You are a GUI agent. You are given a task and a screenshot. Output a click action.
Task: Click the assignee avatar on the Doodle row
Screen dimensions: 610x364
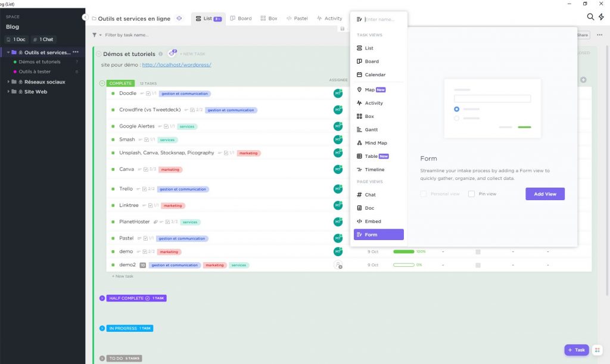[x=338, y=94]
